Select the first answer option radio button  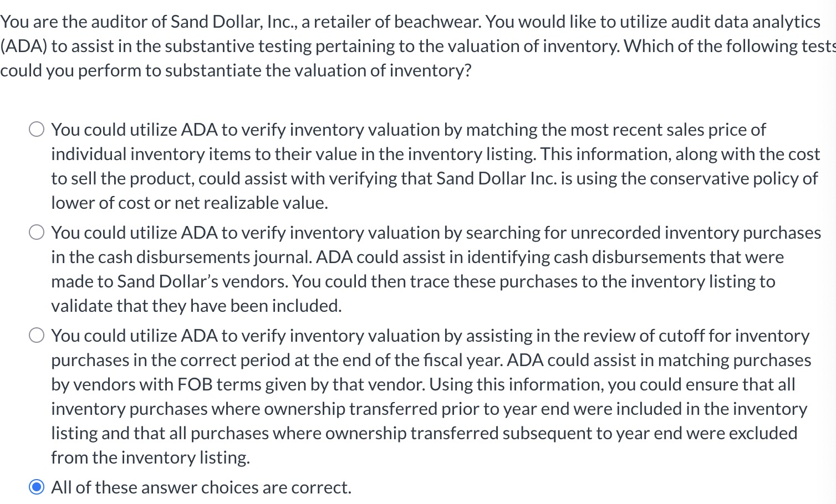[x=37, y=128]
